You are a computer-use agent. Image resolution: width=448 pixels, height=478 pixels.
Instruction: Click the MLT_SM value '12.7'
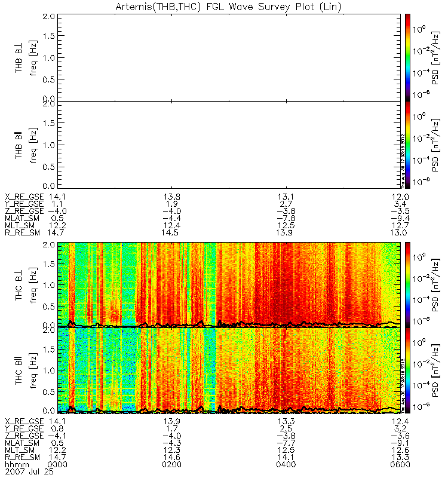(400, 226)
